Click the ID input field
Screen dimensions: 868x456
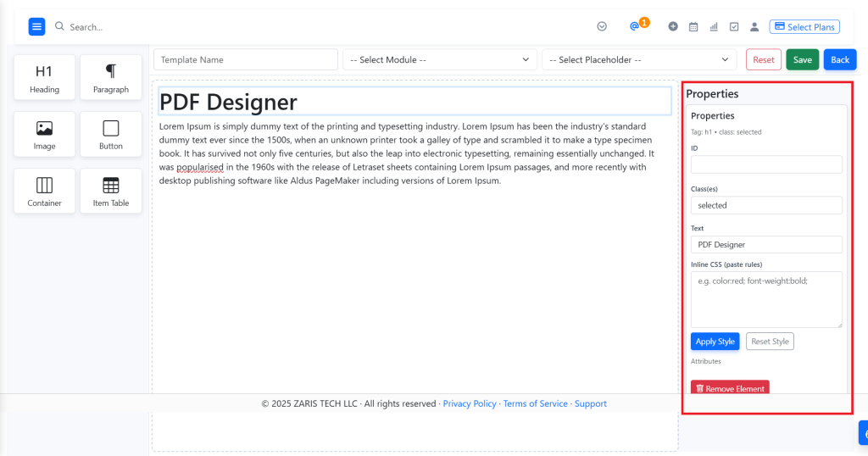(766, 164)
